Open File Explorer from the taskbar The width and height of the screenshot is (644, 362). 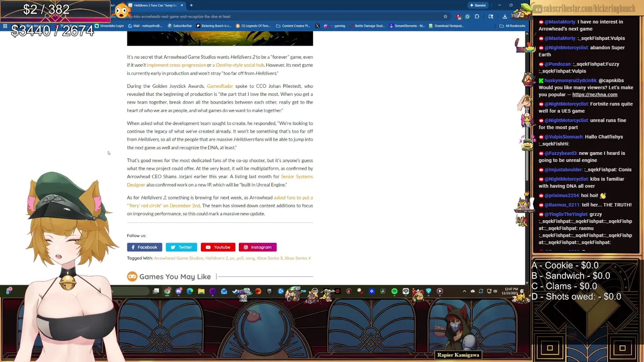pyautogui.click(x=201, y=291)
